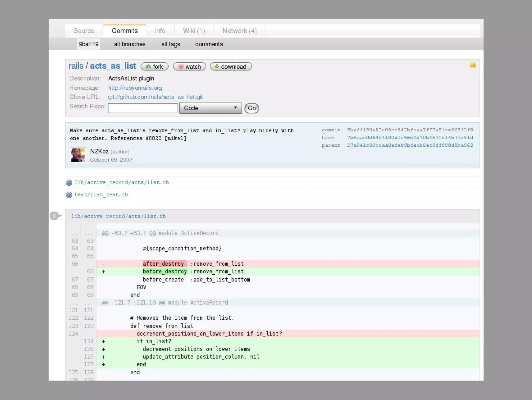Switch to the Source tab

84,31
